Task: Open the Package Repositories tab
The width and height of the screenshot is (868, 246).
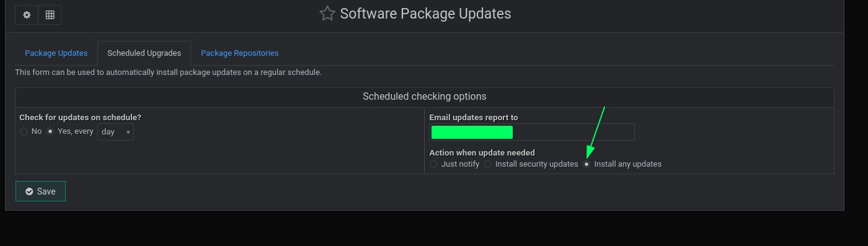Action: pyautogui.click(x=239, y=53)
